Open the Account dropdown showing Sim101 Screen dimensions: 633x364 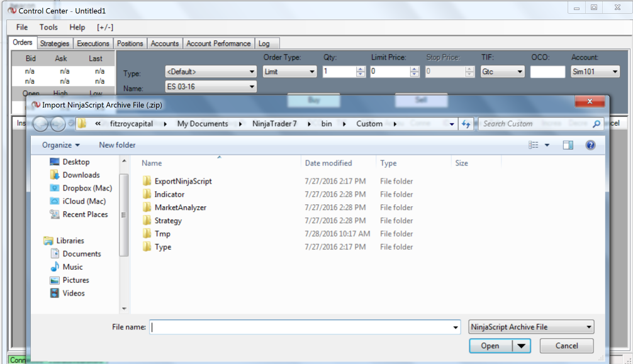(595, 72)
